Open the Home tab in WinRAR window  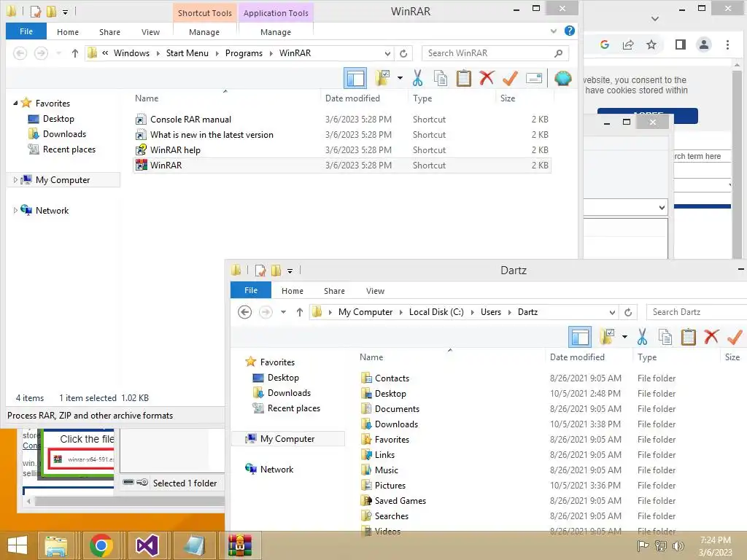(x=68, y=32)
